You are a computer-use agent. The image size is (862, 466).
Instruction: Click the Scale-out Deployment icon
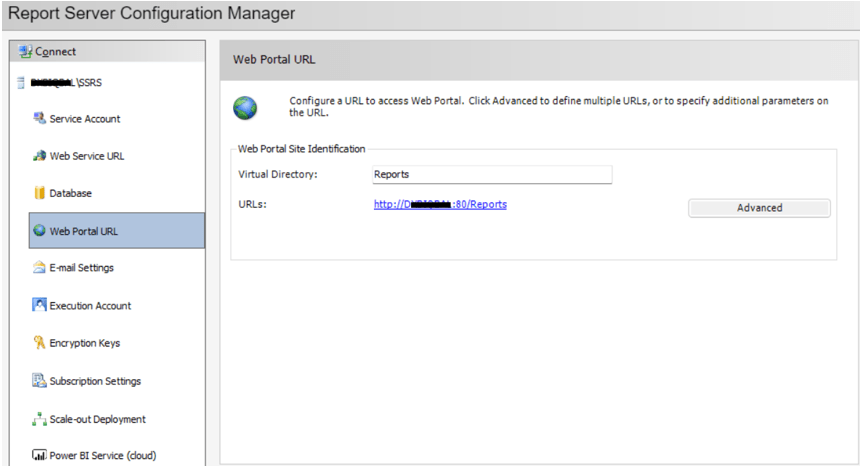pos(39,419)
